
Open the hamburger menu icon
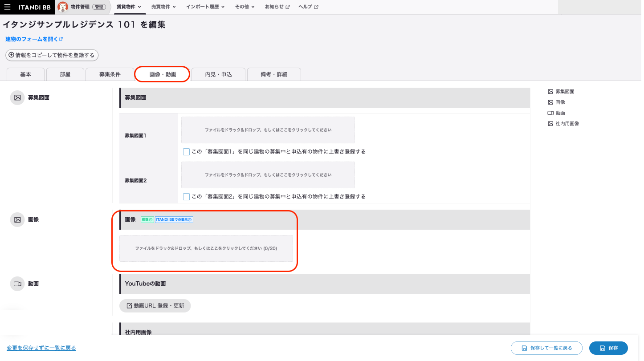(x=7, y=7)
